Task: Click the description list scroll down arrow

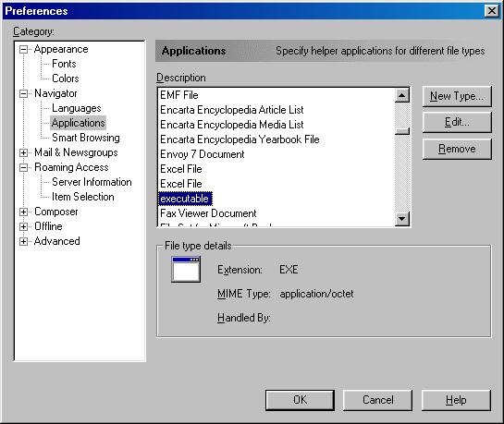Action: coord(402,219)
